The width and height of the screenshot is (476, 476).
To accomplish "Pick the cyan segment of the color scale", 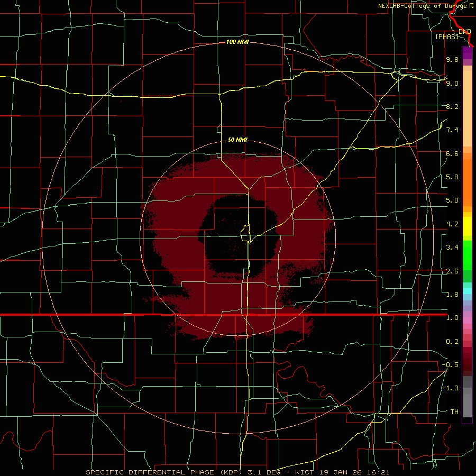I will click(467, 291).
